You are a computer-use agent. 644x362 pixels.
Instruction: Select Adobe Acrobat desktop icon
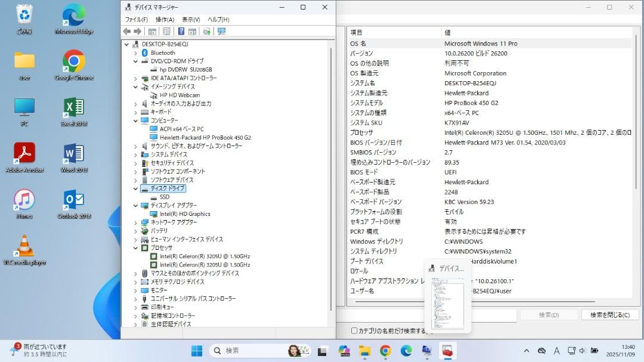tap(24, 158)
